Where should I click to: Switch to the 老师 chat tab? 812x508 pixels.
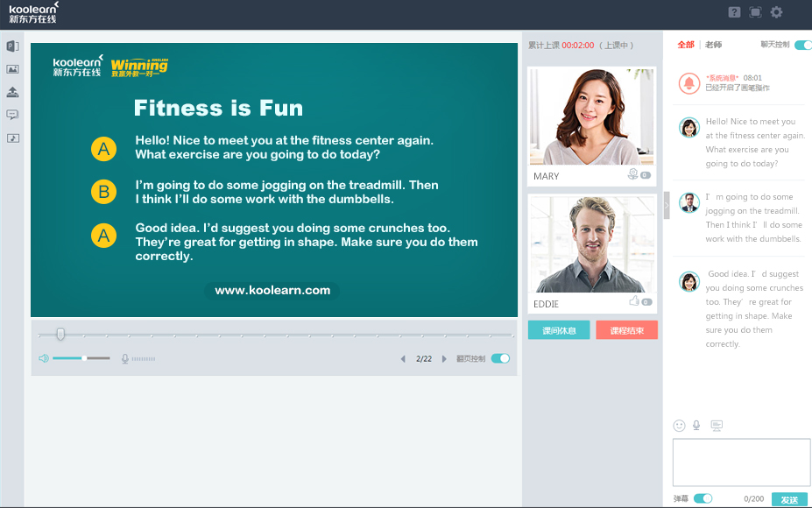tap(713, 45)
